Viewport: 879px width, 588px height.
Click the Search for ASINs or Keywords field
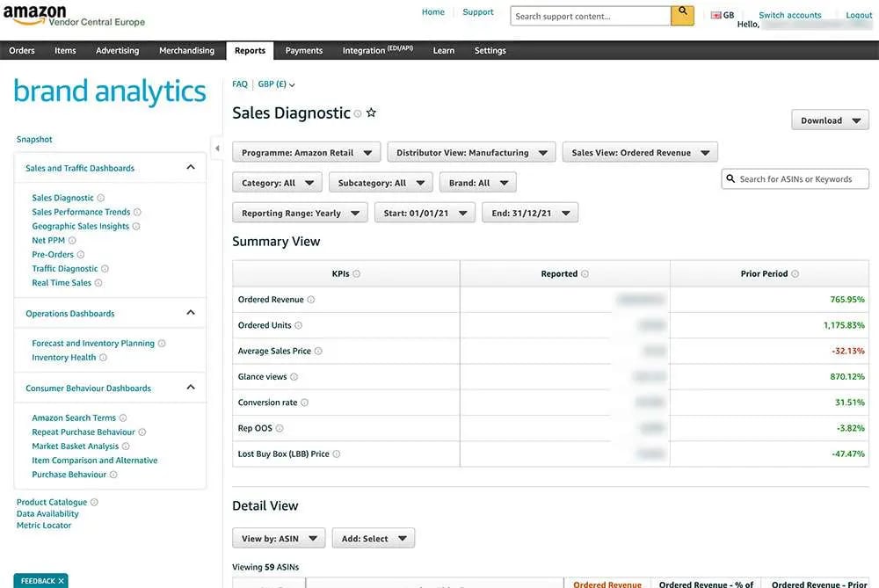795,178
